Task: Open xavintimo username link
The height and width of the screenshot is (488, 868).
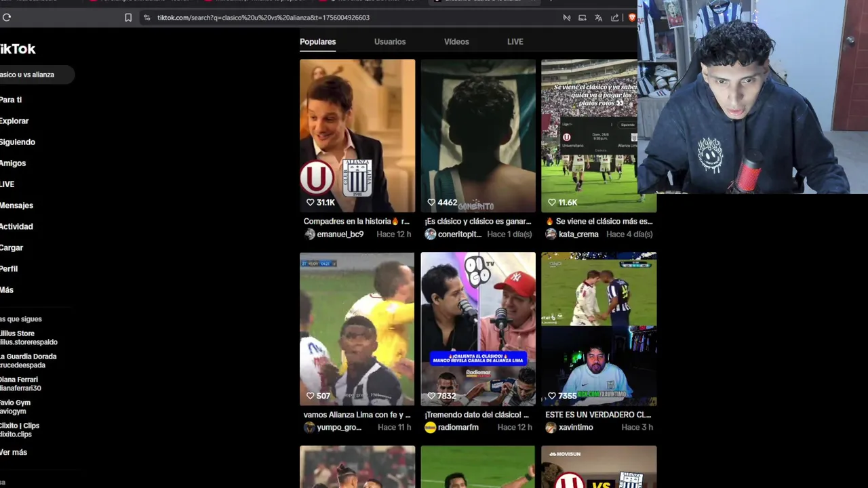Action: pos(576,427)
